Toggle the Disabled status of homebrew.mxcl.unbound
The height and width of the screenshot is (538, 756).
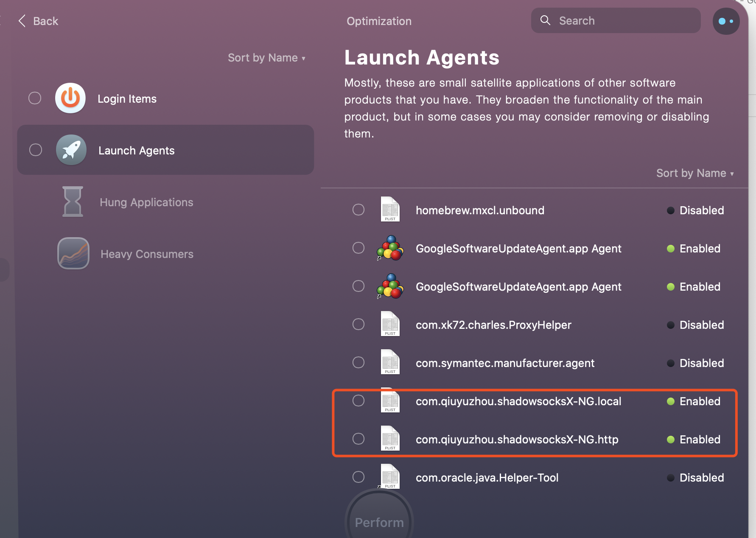coord(696,210)
